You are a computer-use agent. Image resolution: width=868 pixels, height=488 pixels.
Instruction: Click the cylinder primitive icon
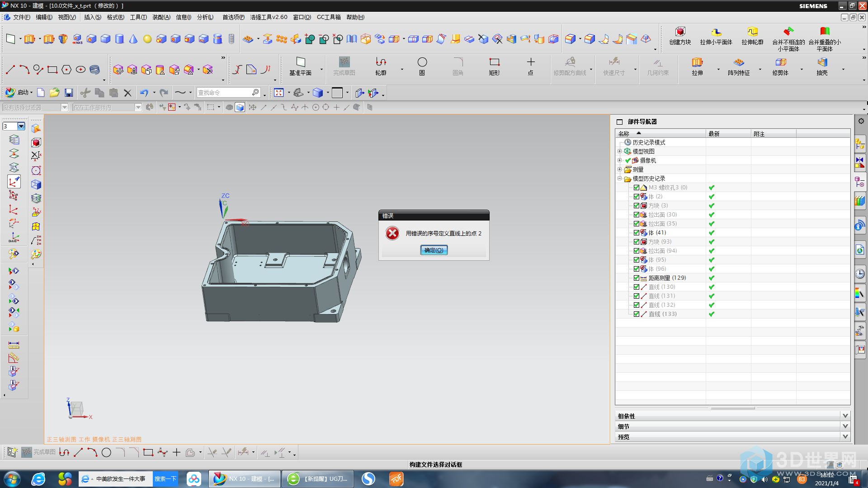pos(119,39)
